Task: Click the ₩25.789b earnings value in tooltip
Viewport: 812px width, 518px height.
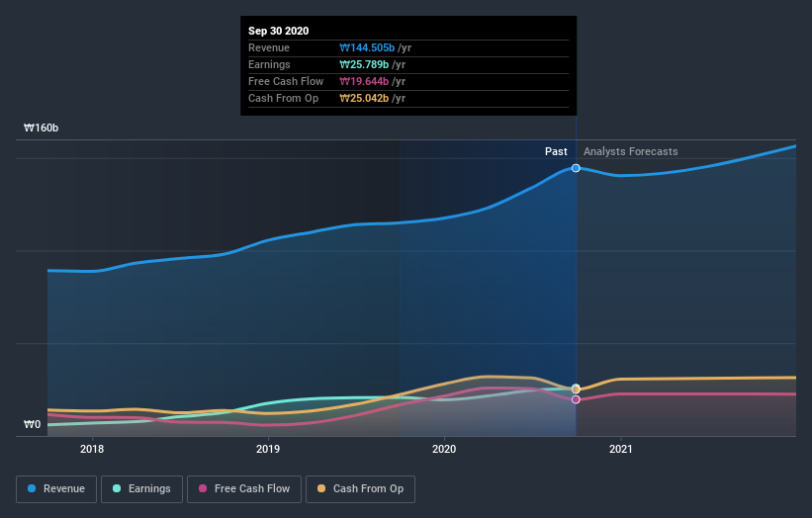Action: 364,64
